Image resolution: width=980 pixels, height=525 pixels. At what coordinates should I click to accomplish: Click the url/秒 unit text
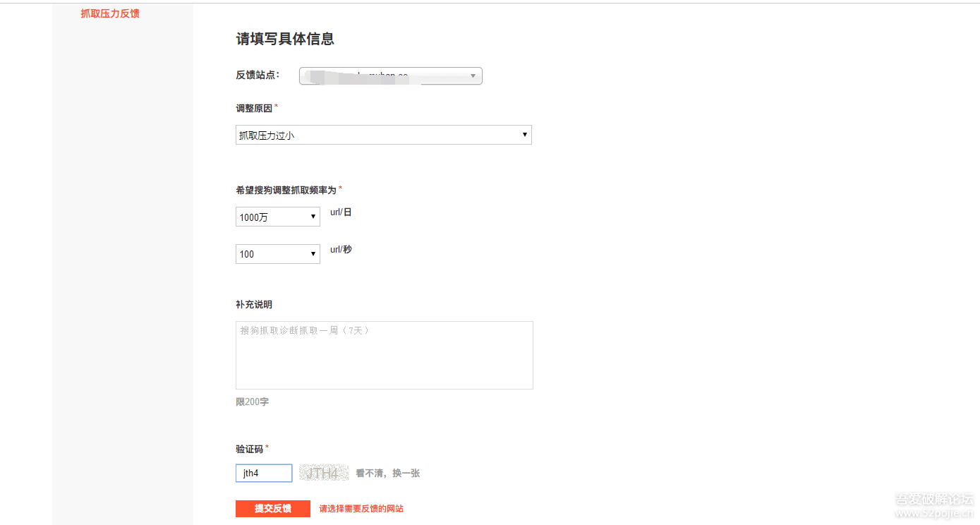pyautogui.click(x=341, y=249)
